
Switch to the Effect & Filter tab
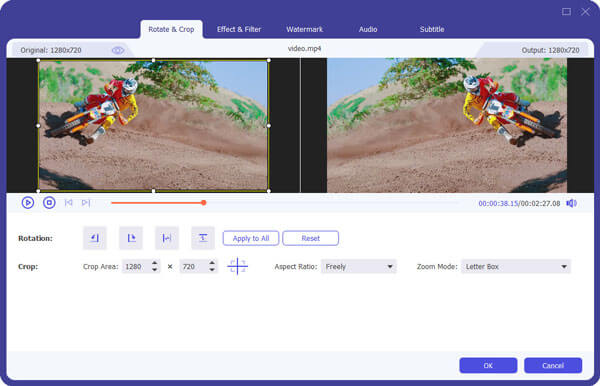239,29
